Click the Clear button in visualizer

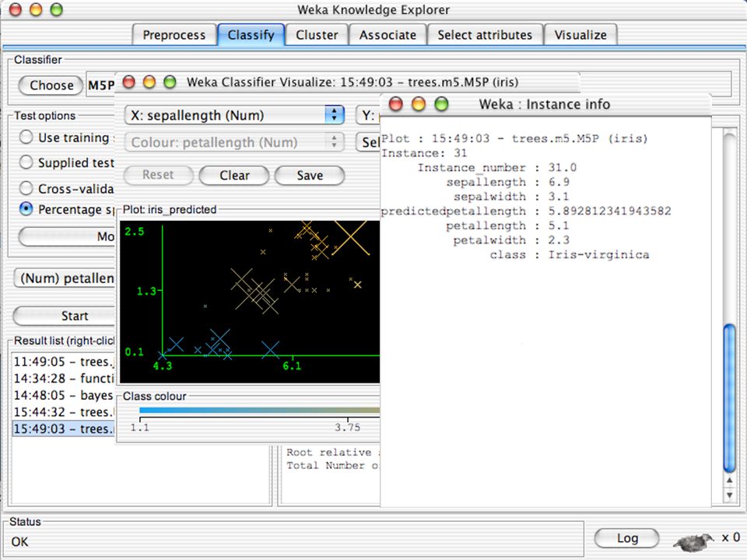pos(234,175)
